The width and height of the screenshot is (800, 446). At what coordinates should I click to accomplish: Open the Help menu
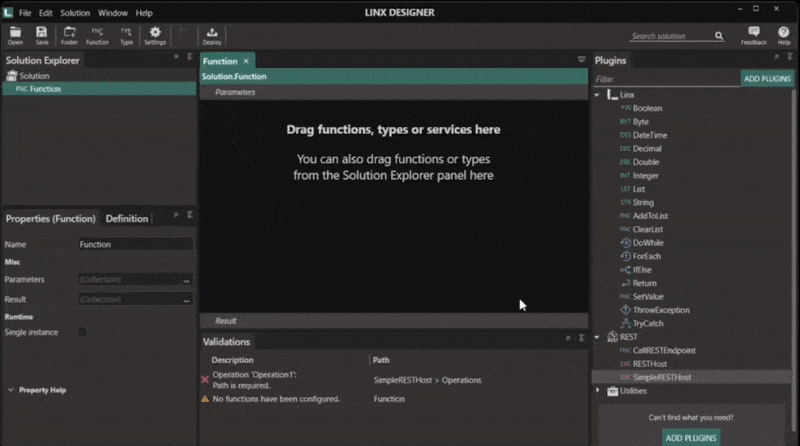click(144, 13)
